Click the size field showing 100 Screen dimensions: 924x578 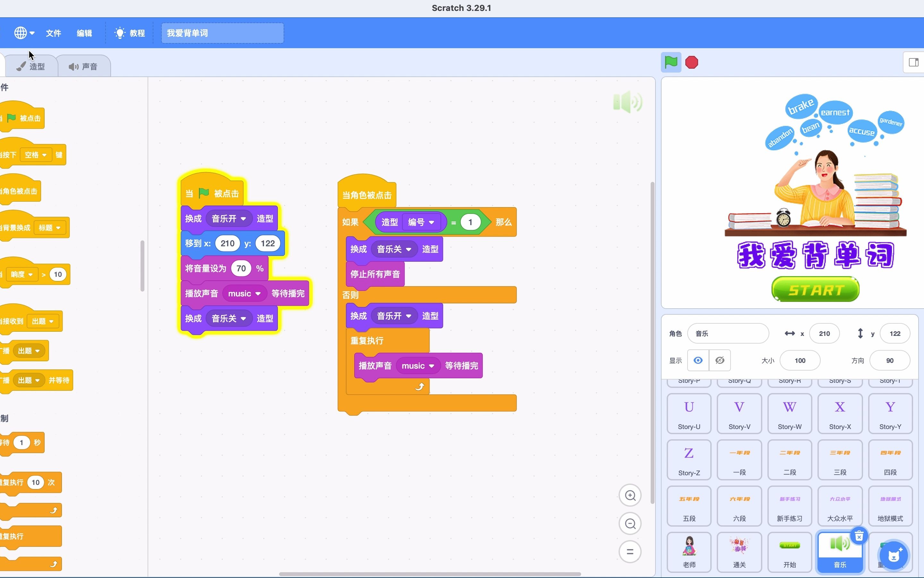[800, 360]
